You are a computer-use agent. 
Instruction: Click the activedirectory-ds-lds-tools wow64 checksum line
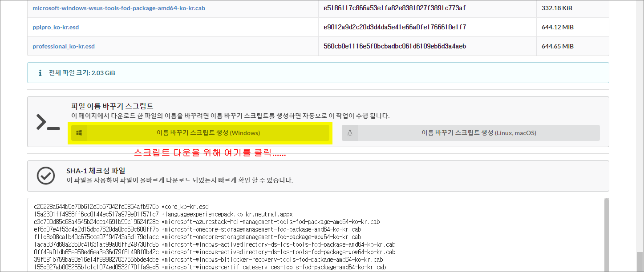[x=215, y=252]
